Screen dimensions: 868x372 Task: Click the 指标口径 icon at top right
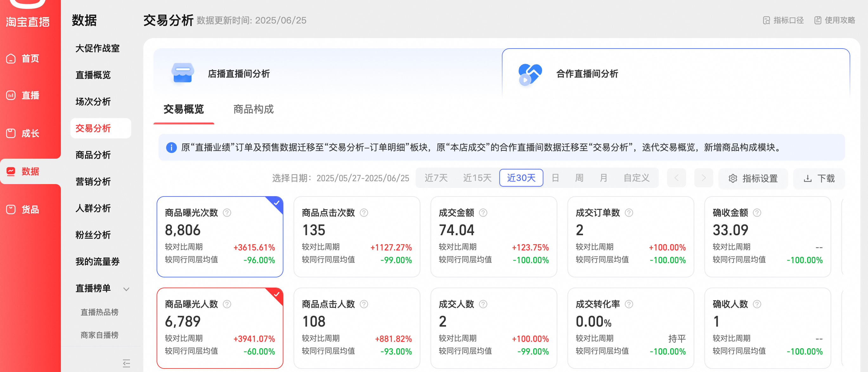[766, 21]
